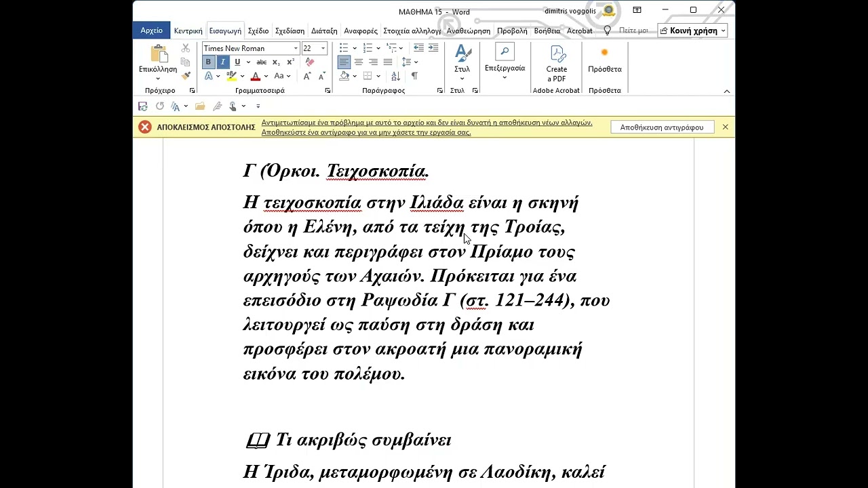Switch to Αναφορές tab
868x488 pixels.
(361, 31)
